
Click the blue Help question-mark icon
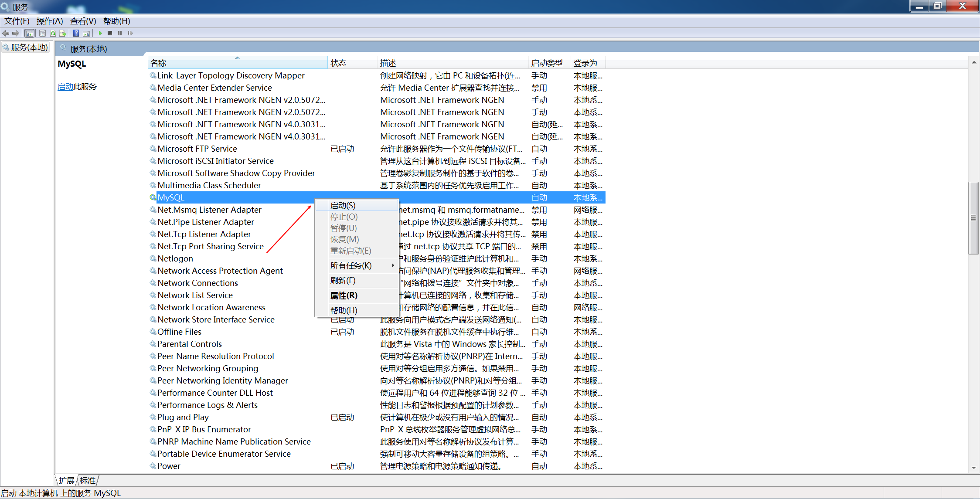click(x=76, y=33)
